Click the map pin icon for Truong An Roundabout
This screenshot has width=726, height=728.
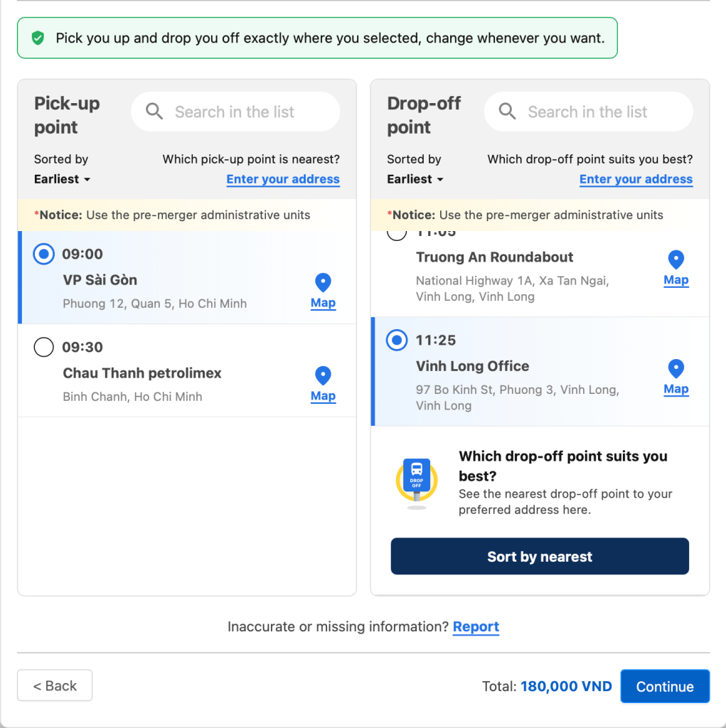(676, 259)
